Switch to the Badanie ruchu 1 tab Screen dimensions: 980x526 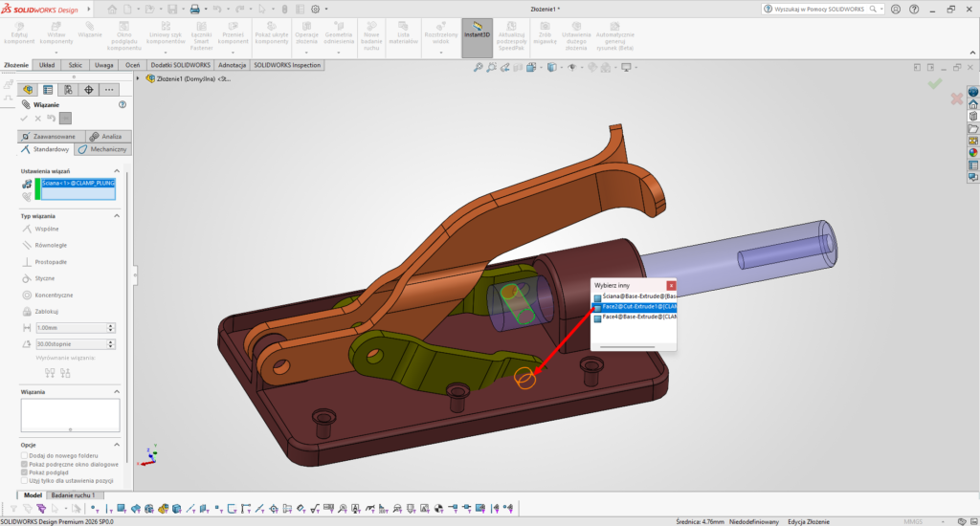click(73, 495)
